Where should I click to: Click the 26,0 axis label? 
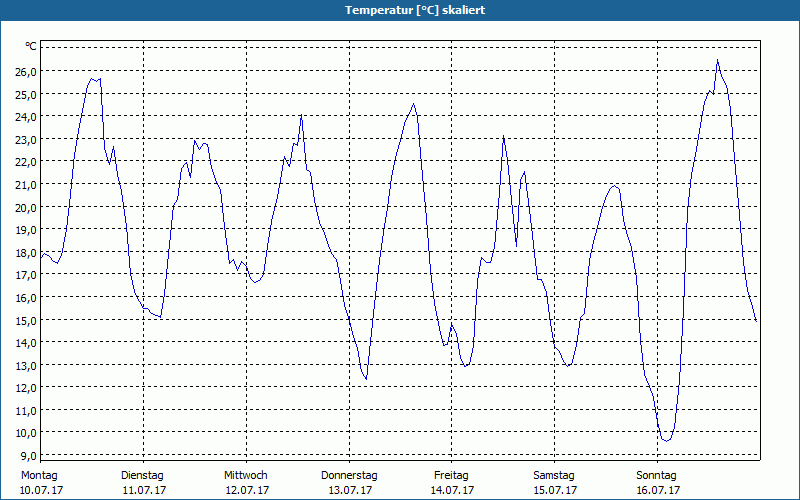[x=27, y=72]
